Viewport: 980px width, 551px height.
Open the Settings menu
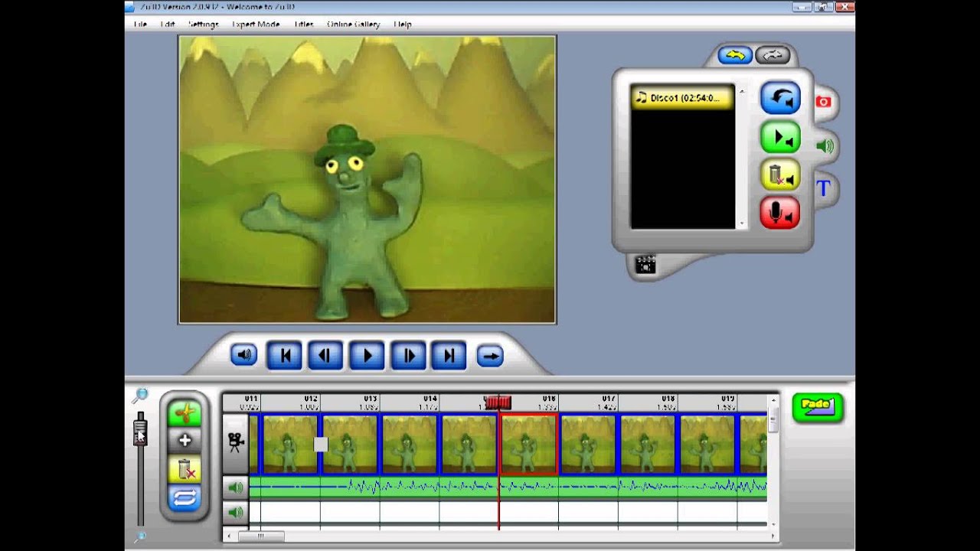click(204, 24)
